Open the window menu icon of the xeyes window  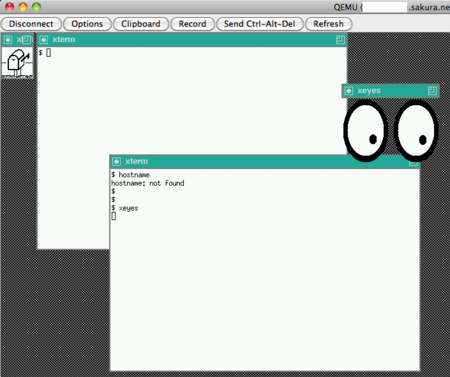point(349,91)
